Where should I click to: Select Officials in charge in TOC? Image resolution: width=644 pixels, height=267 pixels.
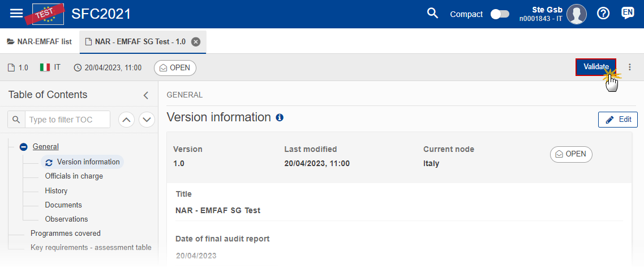(74, 176)
